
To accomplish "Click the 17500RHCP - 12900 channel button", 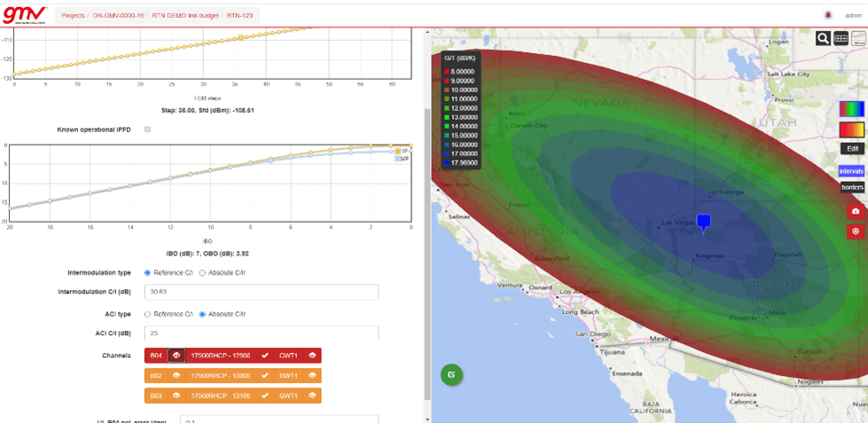I will tap(221, 356).
